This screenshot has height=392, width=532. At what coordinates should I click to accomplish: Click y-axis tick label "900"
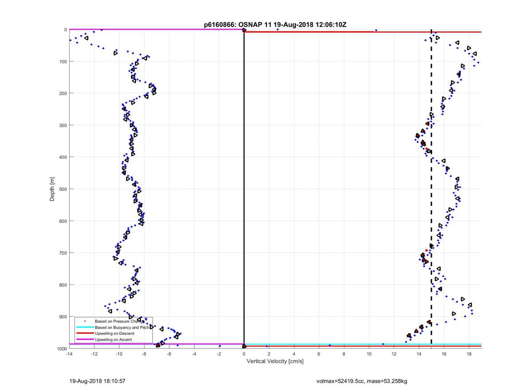tap(62, 317)
